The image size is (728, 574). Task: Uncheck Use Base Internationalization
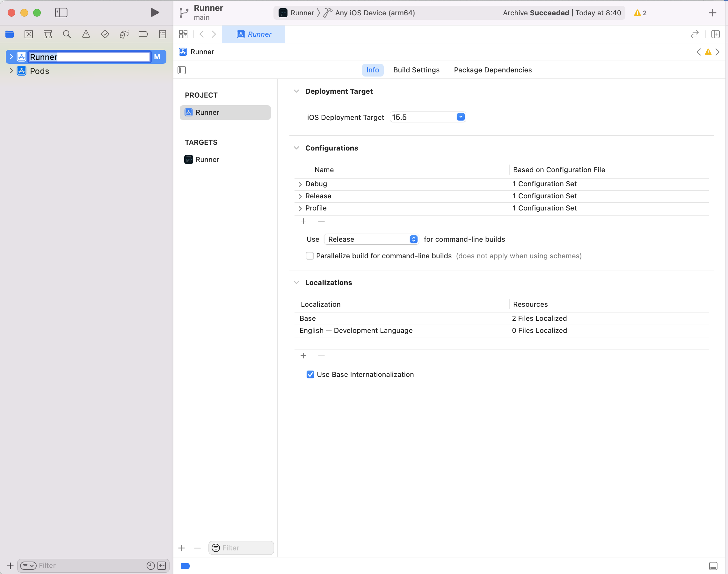pyautogui.click(x=310, y=374)
